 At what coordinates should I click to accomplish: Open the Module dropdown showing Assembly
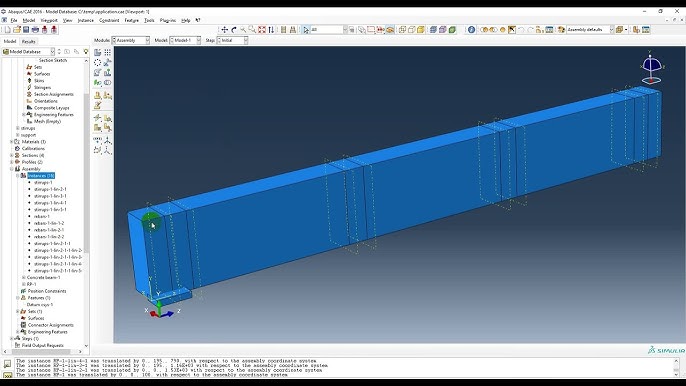click(x=131, y=40)
